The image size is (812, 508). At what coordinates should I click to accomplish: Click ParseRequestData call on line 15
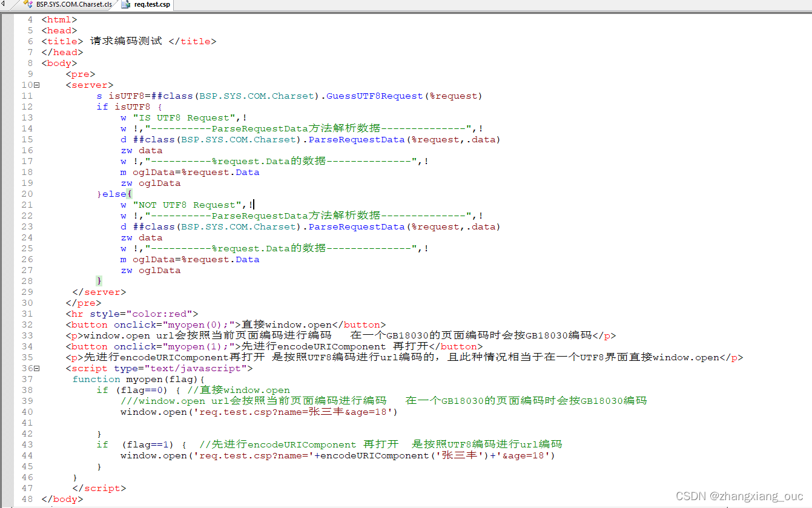[x=356, y=140]
